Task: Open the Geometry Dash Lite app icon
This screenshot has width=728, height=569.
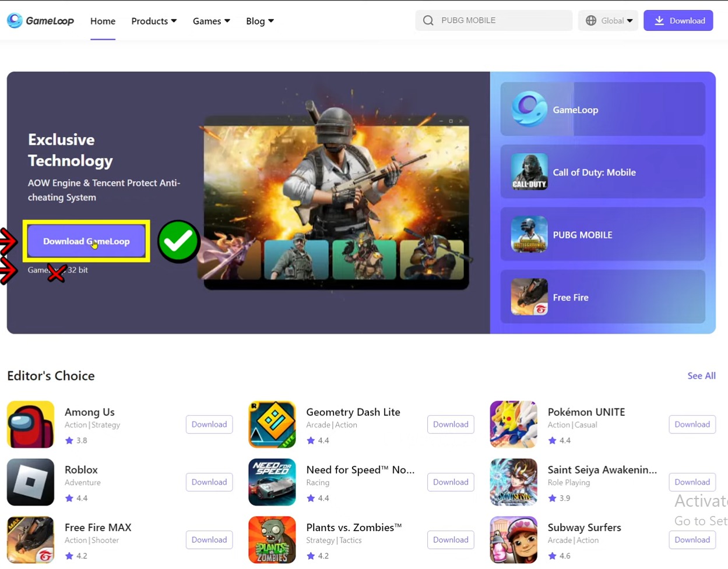Action: (272, 425)
